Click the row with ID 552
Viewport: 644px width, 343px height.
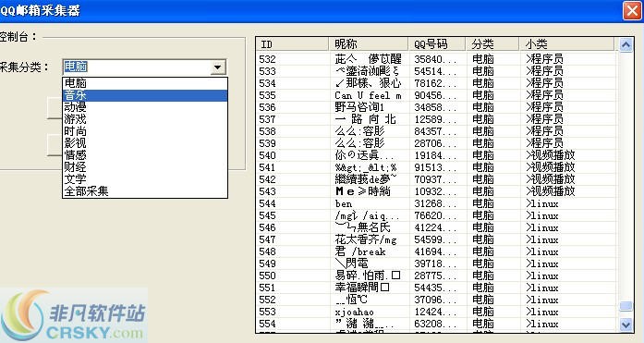[436, 300]
